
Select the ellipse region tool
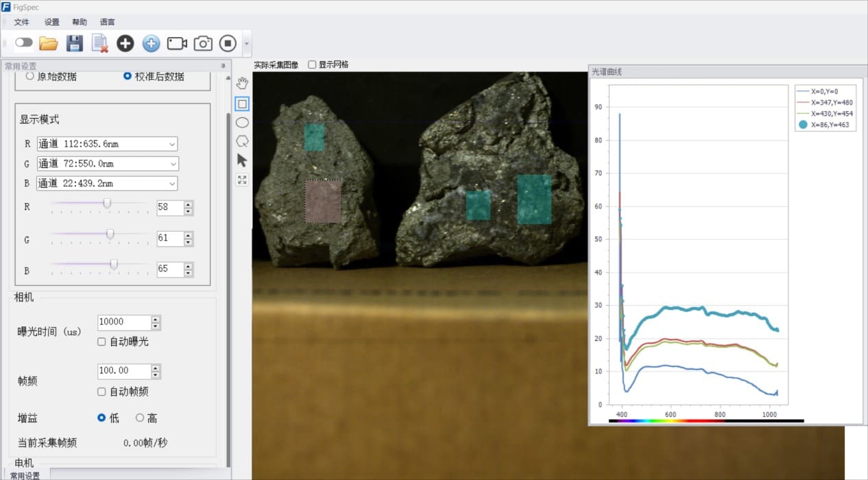[242, 123]
